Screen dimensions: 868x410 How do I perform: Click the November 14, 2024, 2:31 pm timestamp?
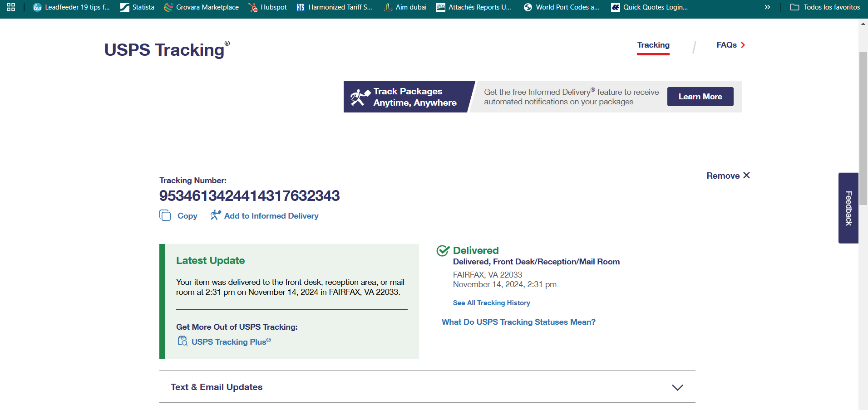(x=505, y=284)
